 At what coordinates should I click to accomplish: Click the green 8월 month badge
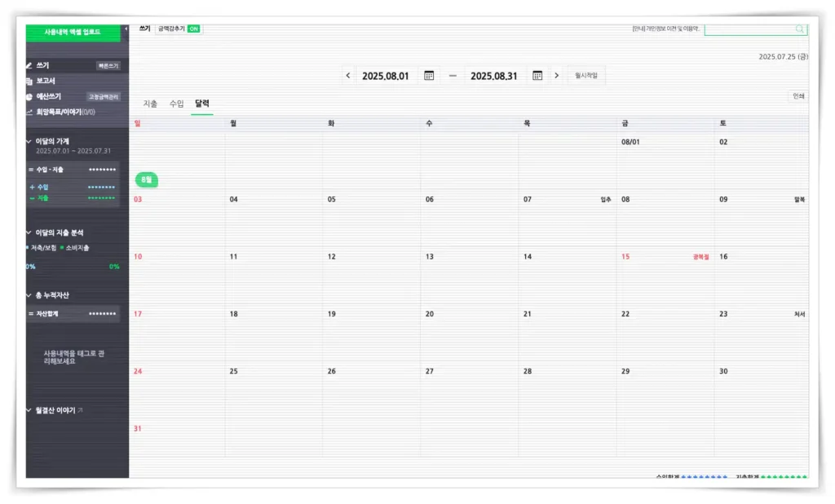tap(147, 179)
